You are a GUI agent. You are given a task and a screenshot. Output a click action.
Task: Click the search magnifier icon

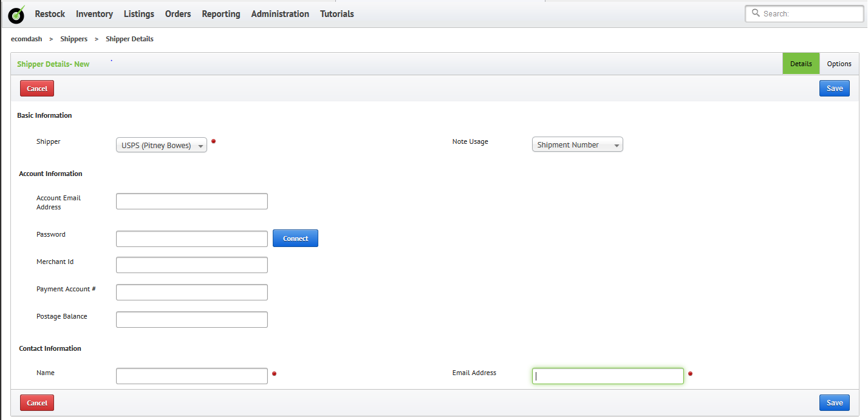click(756, 13)
